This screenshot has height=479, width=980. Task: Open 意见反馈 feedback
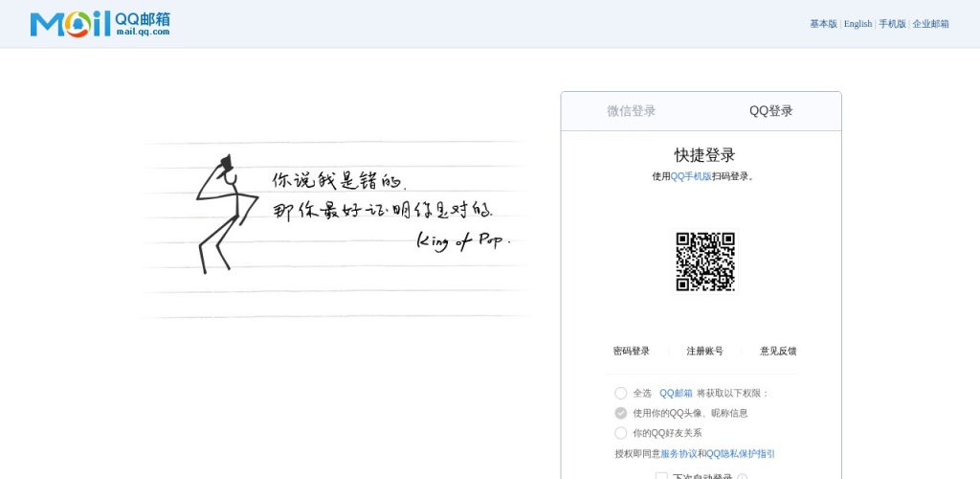(778, 351)
